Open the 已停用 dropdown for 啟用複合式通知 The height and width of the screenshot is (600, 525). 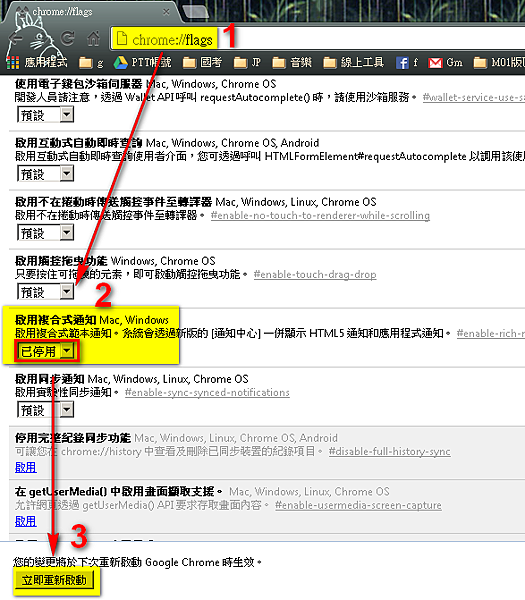(x=47, y=351)
